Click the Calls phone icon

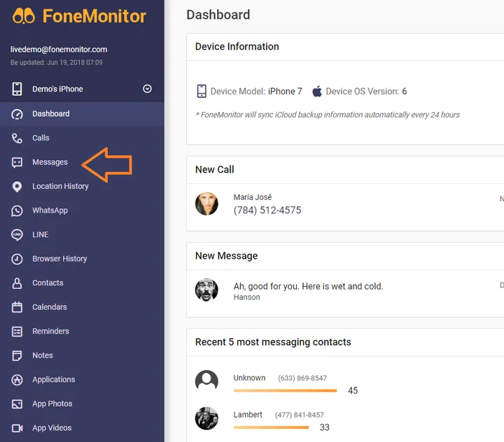point(17,138)
